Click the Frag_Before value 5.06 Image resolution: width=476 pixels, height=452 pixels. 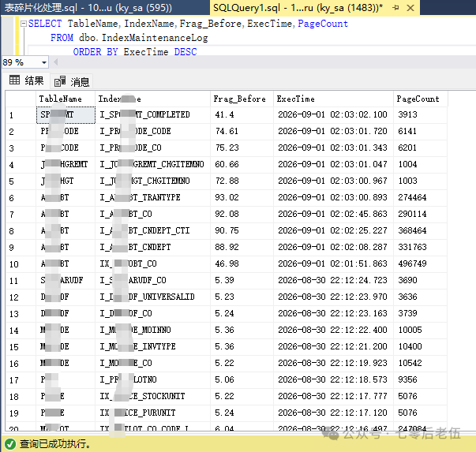pyautogui.click(x=224, y=379)
